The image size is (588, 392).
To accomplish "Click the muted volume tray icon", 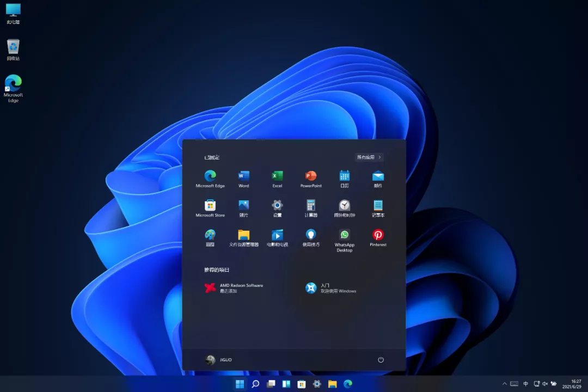I will [x=545, y=384].
